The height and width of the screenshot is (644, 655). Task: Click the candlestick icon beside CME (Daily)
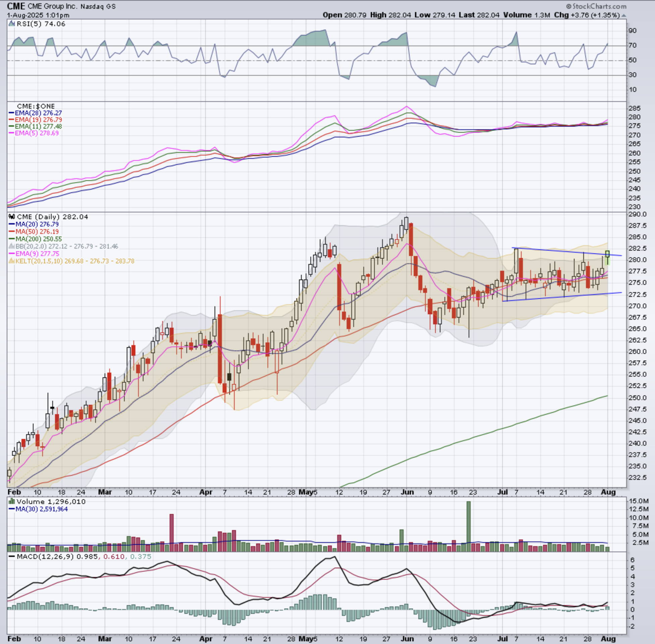11,217
